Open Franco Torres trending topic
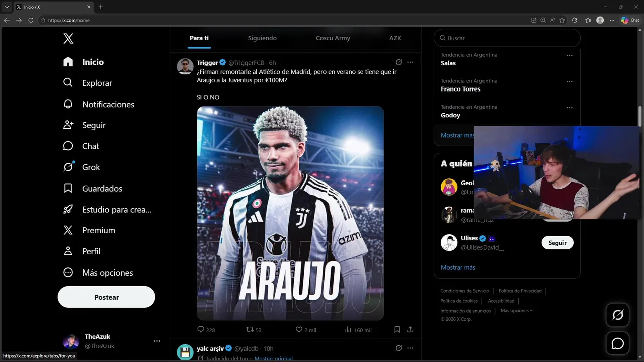Screen dimensions: 644x362 click(x=460, y=89)
